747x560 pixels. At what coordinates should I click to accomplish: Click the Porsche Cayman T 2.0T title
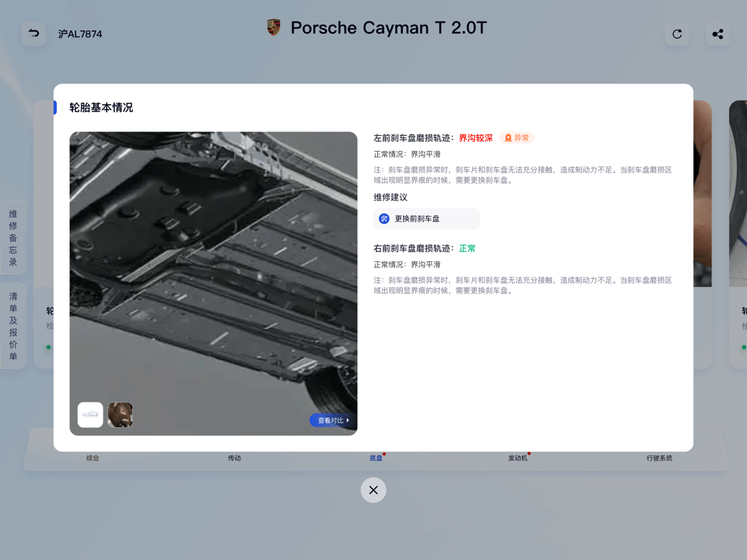click(388, 28)
